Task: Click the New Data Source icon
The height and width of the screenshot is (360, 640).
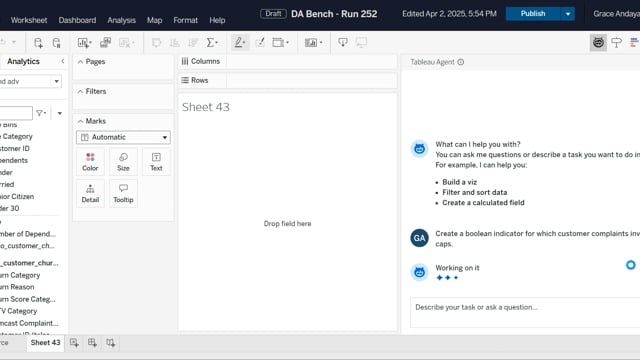Action: click(38, 43)
